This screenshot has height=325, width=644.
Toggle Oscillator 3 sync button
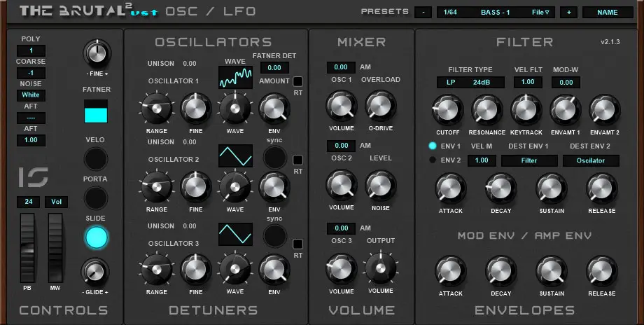tap(274, 235)
